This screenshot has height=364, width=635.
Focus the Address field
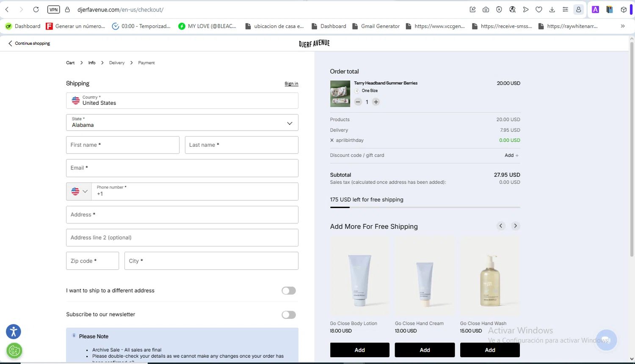click(182, 215)
